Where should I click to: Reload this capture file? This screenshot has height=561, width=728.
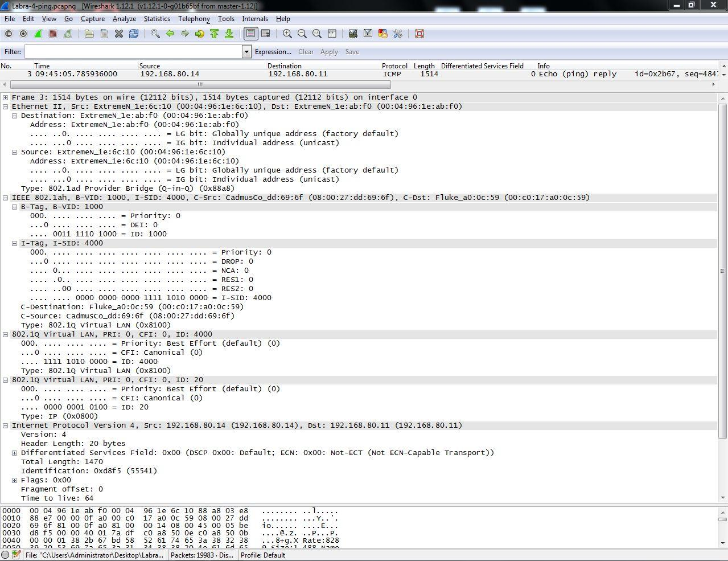(134, 34)
